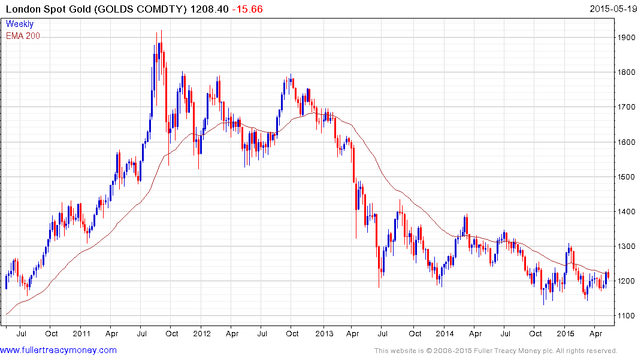Click the 1300 price axis label
The height and width of the screenshot is (359, 644).
[x=627, y=246]
